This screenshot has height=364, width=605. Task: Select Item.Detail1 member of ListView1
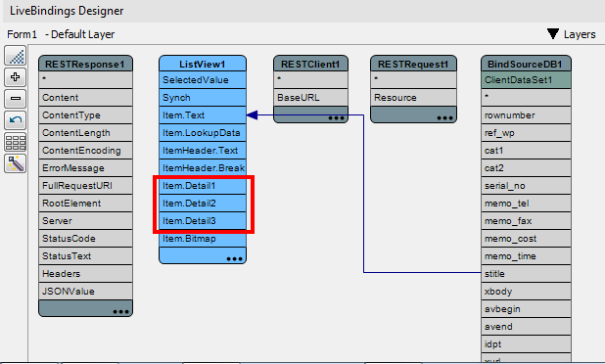203,186
